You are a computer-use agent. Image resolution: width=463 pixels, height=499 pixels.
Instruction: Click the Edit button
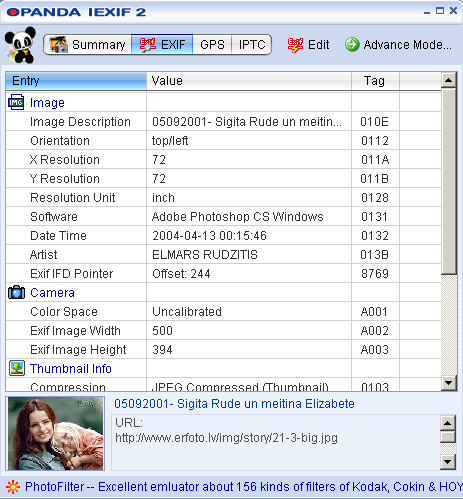coord(308,45)
